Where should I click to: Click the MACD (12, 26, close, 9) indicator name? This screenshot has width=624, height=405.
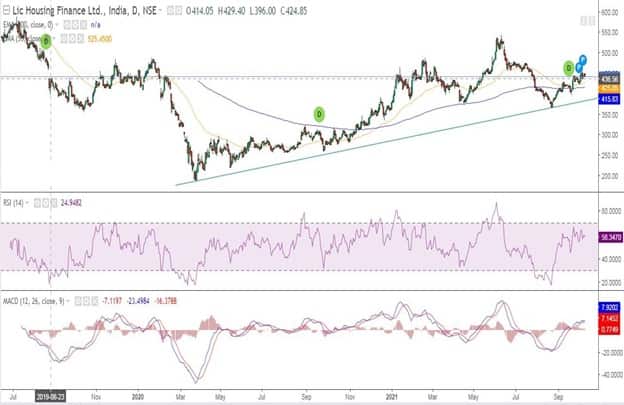(x=33, y=301)
